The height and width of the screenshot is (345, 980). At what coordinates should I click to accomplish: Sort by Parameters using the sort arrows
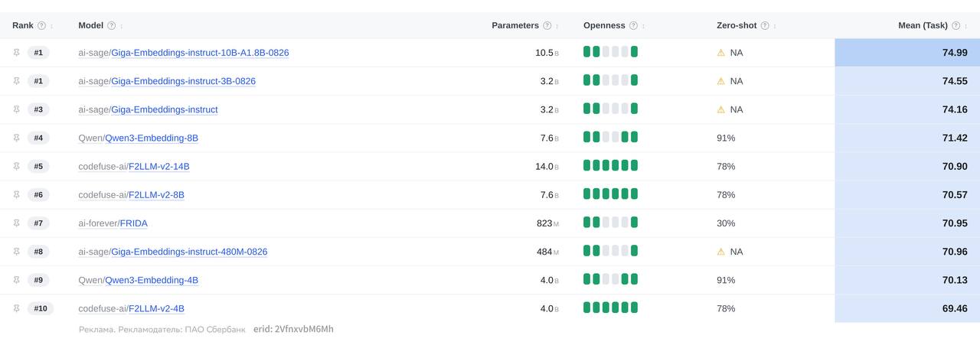pos(557,26)
